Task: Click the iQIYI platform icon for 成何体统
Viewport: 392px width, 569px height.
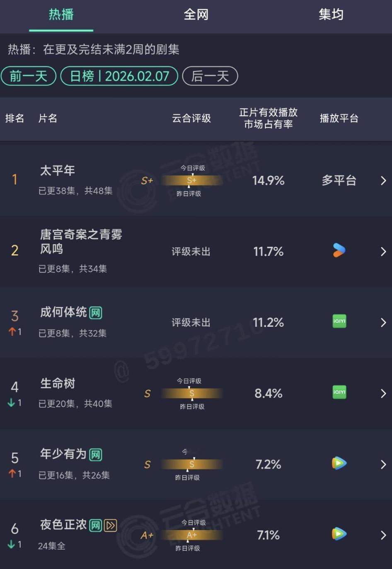Action: (x=339, y=322)
